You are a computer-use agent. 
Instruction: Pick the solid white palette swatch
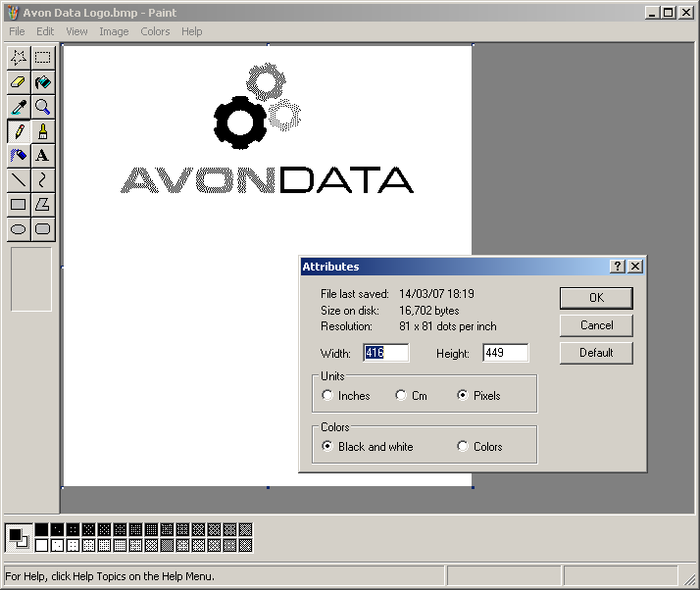[41, 545]
